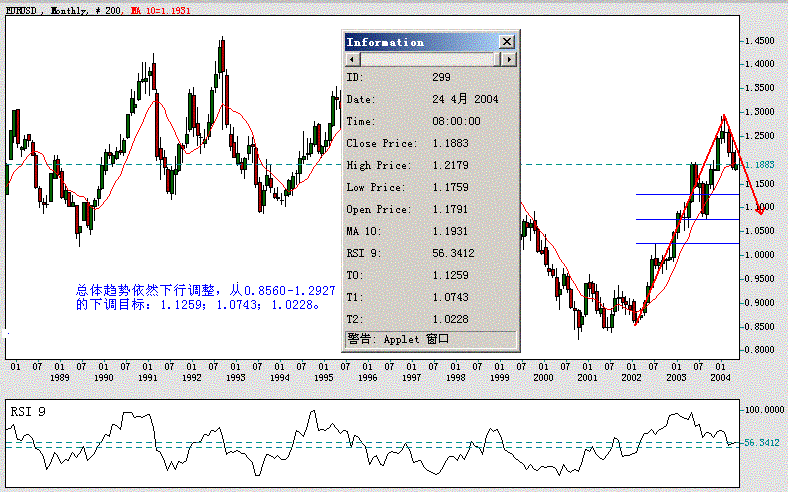The width and height of the screenshot is (788, 492).
Task: Select the T0 value 1.1259
Action: 450,275
